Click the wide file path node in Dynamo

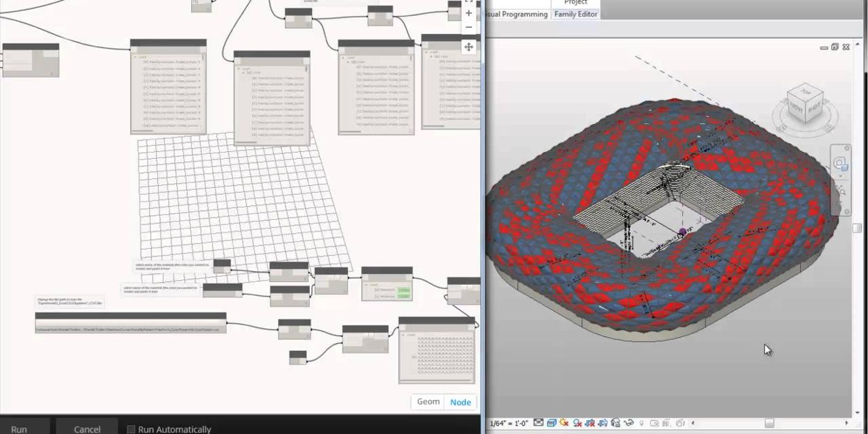tap(130, 323)
